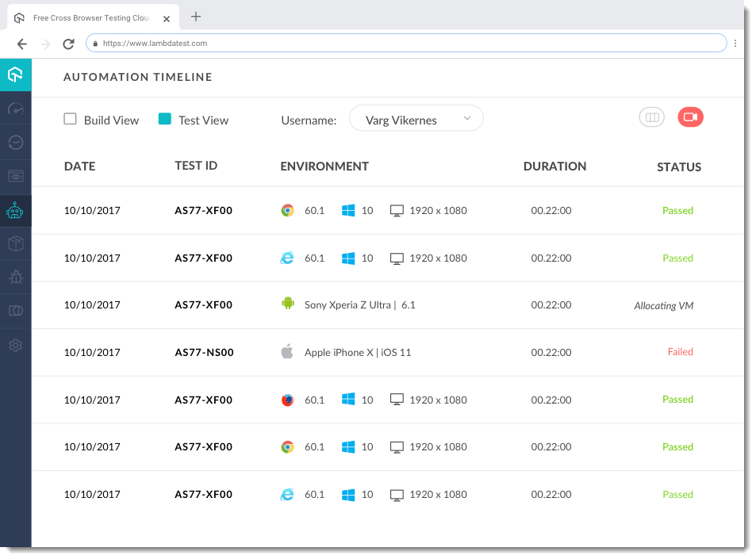Screen dimensions: 756x559
Task: Open the bug tracker icon in sidebar
Action: 16,277
